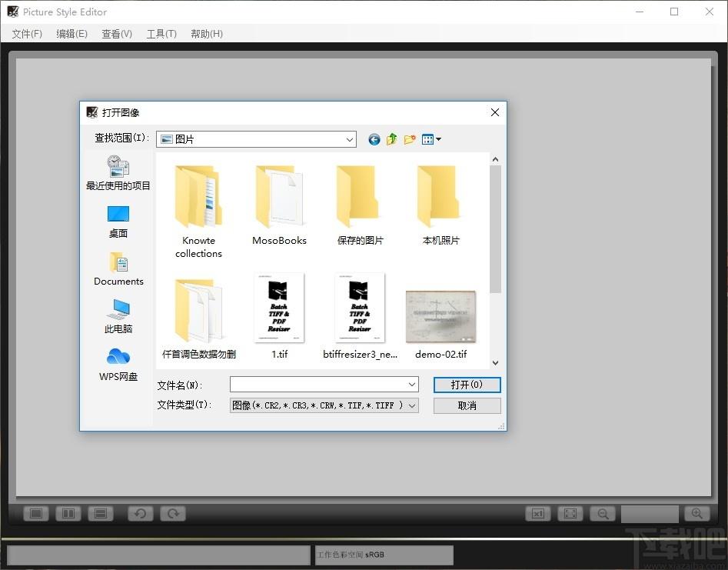Screen dimensions: 728x570
Task: Open the 工具(T) menu
Action: (x=161, y=34)
